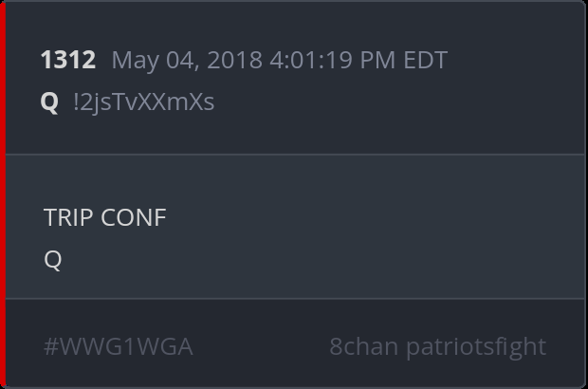The image size is (588, 389).
Task: Click the bold Q author name
Action: [49, 102]
